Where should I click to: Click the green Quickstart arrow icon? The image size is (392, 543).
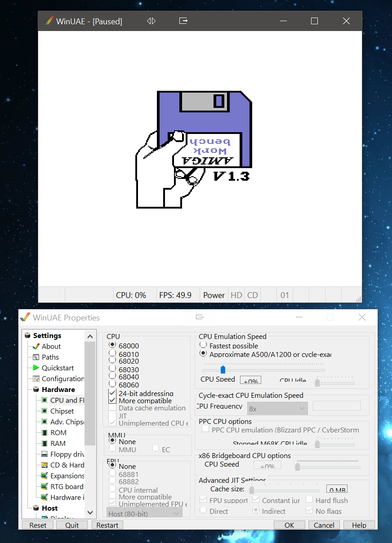click(x=36, y=368)
